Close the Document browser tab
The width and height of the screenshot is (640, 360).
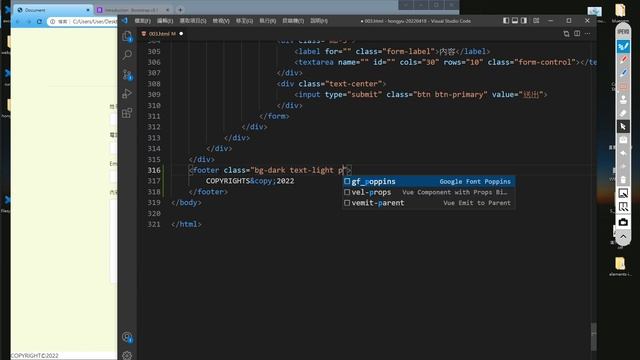point(88,10)
